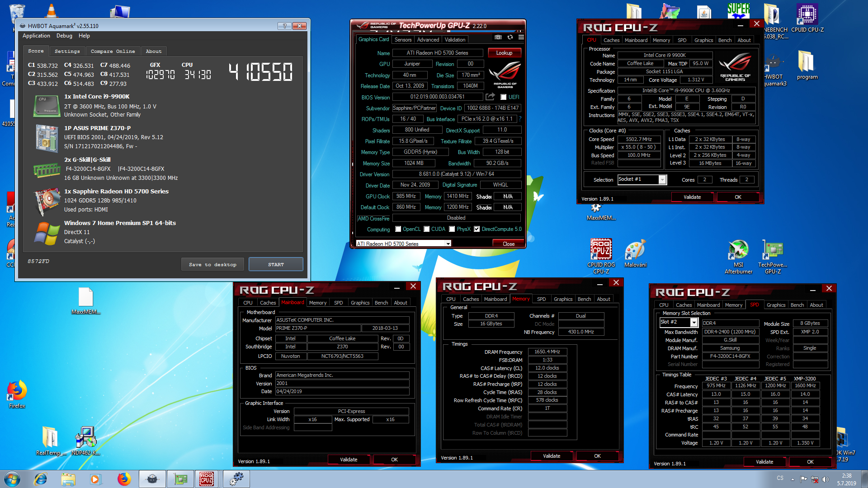
Task: Click Save to desktop button
Action: 212,264
